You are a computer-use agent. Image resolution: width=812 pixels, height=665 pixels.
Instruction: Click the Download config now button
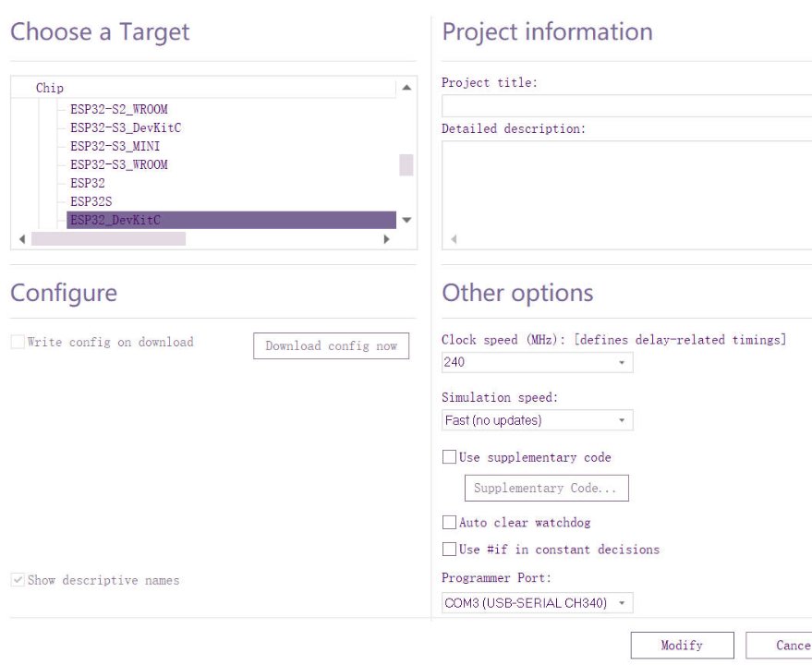point(331,346)
